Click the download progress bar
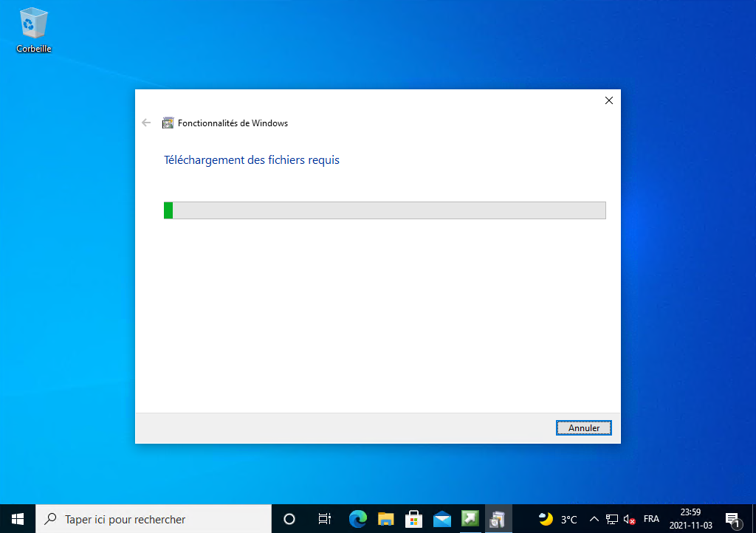The width and height of the screenshot is (756, 533). pos(384,210)
